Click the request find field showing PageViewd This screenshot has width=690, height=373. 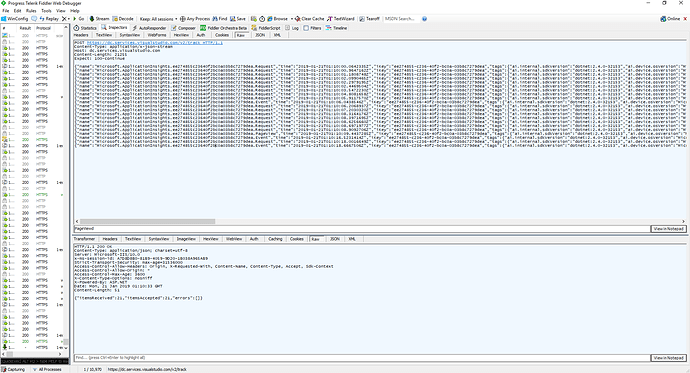coord(362,229)
